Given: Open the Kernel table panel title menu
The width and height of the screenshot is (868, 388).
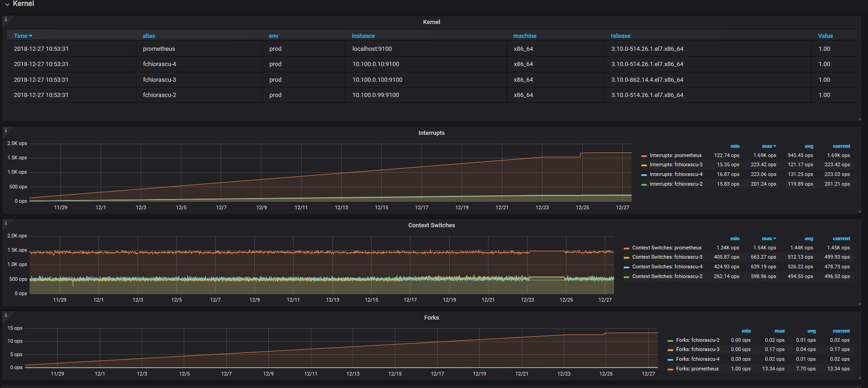Looking at the screenshot, I should [x=431, y=22].
